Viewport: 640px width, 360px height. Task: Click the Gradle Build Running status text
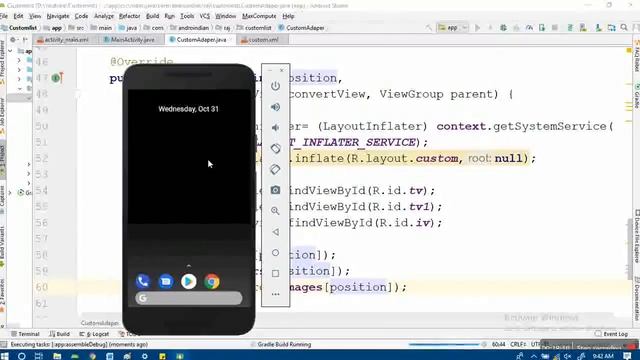pos(284,344)
